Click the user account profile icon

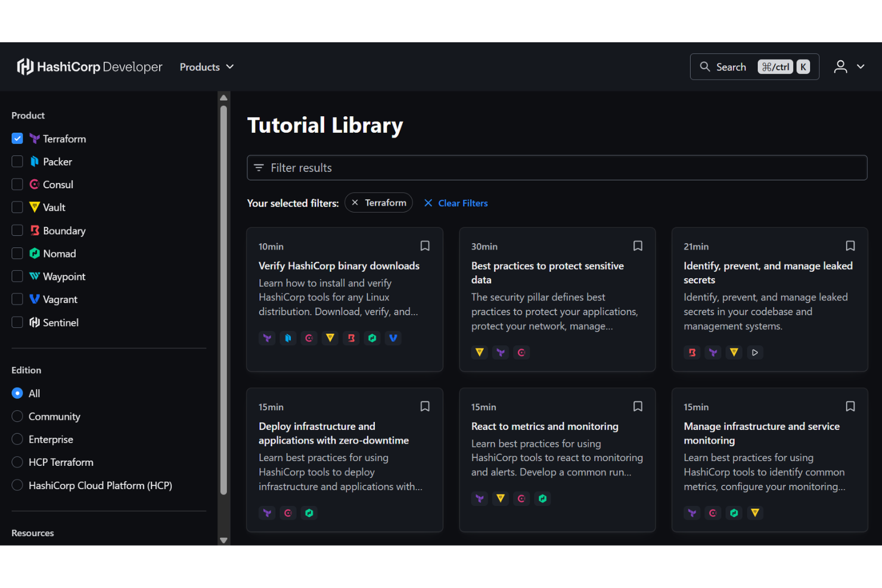pyautogui.click(x=840, y=67)
